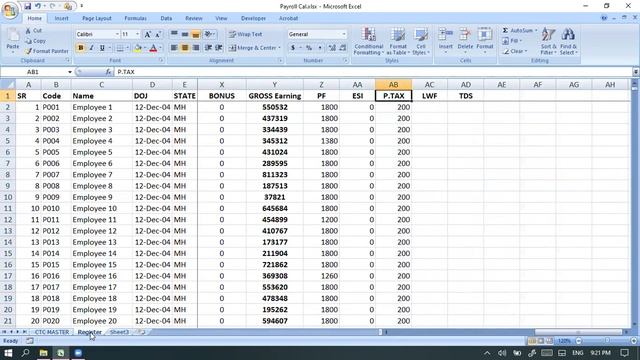Cut the selected cell
Image resolution: width=640 pixels, height=360 pixels.
33,31
